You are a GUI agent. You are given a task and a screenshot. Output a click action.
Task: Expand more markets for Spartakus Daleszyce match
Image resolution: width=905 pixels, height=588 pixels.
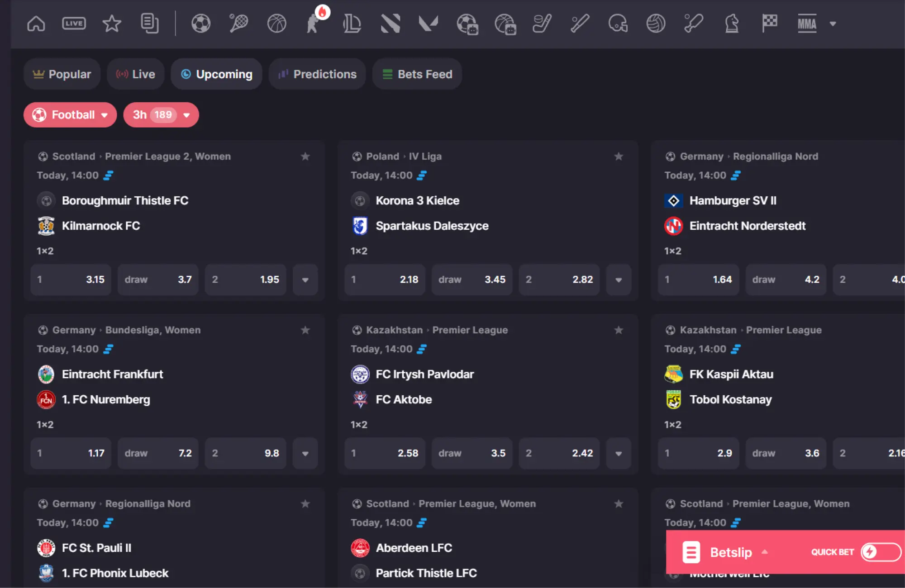pos(619,280)
